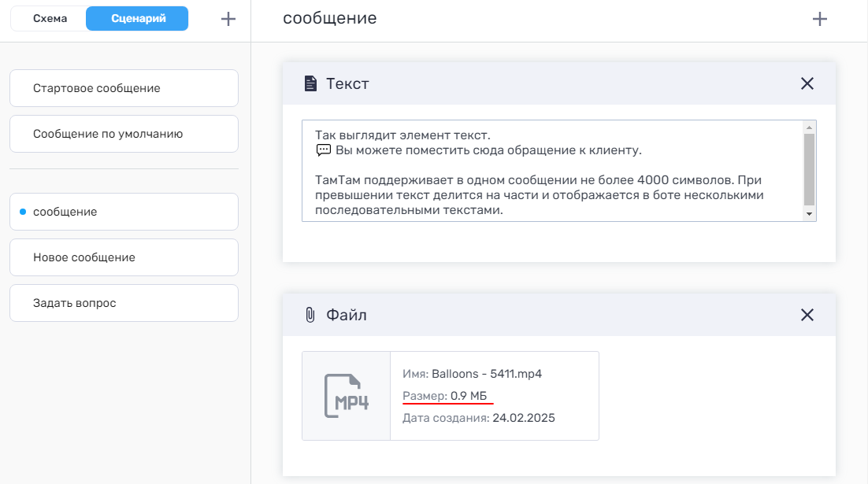The image size is (868, 484).
Task: Select the Задать вопрос item
Action: pos(124,303)
